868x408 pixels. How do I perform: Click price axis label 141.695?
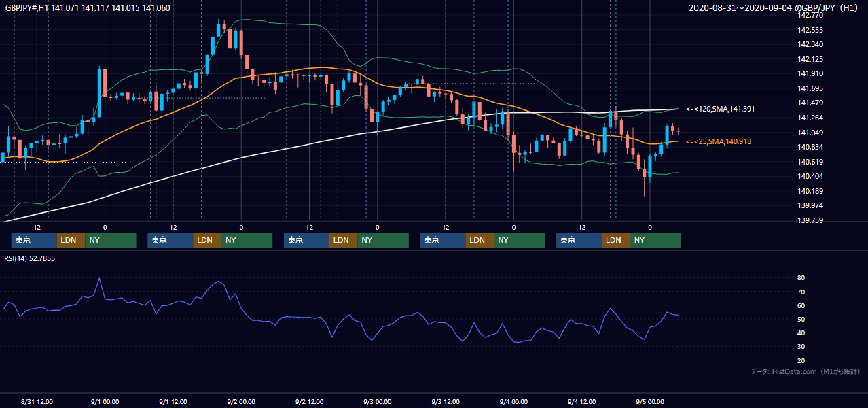click(x=812, y=88)
